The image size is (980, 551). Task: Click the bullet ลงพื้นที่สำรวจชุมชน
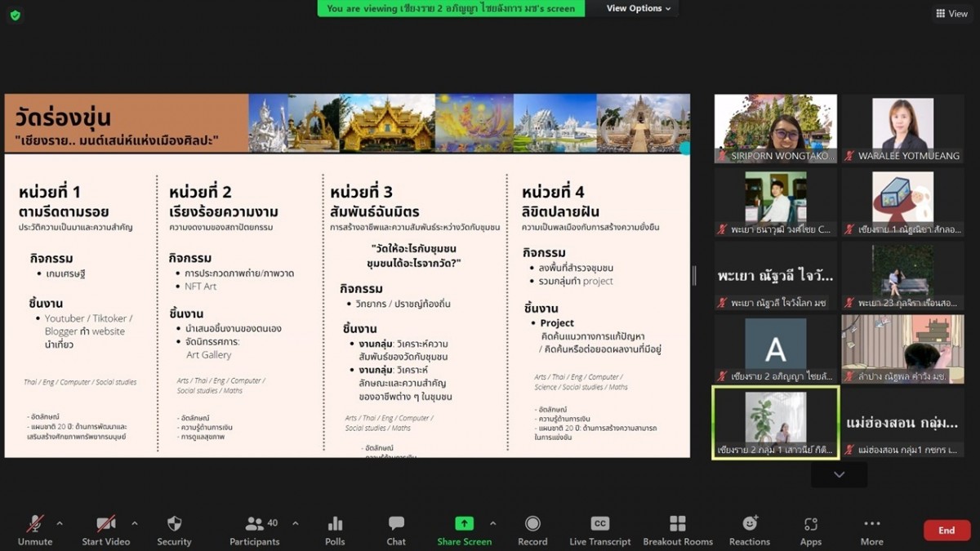pos(577,268)
